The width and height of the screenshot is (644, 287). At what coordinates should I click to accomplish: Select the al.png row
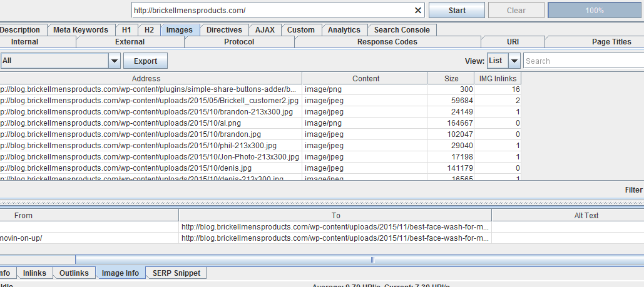pyautogui.click(x=260, y=123)
